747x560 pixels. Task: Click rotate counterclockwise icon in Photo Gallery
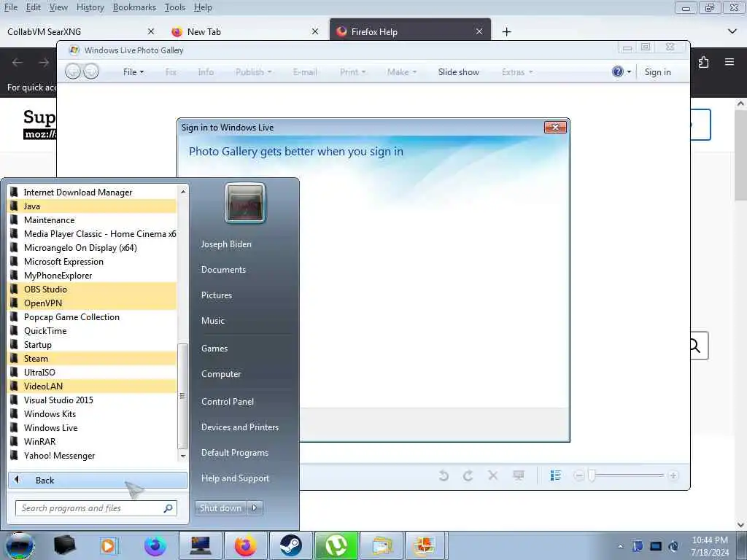pos(444,475)
